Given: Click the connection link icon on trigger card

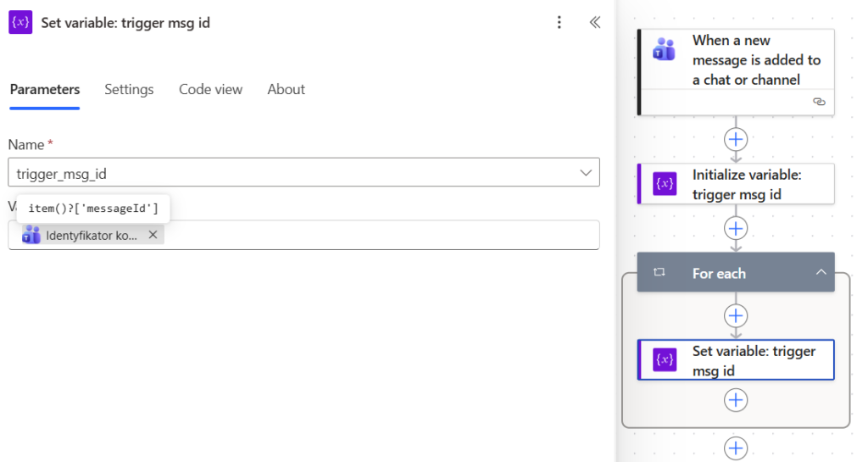Looking at the screenshot, I should 820,102.
